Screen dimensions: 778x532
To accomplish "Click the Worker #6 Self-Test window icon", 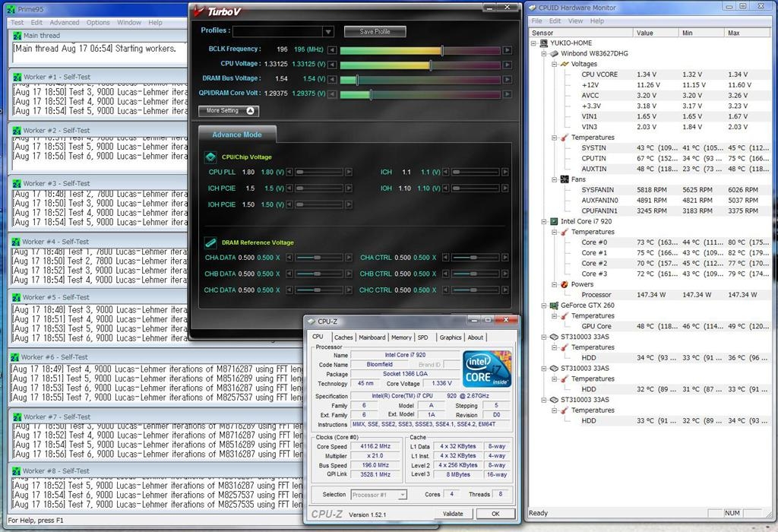I will 16,357.
